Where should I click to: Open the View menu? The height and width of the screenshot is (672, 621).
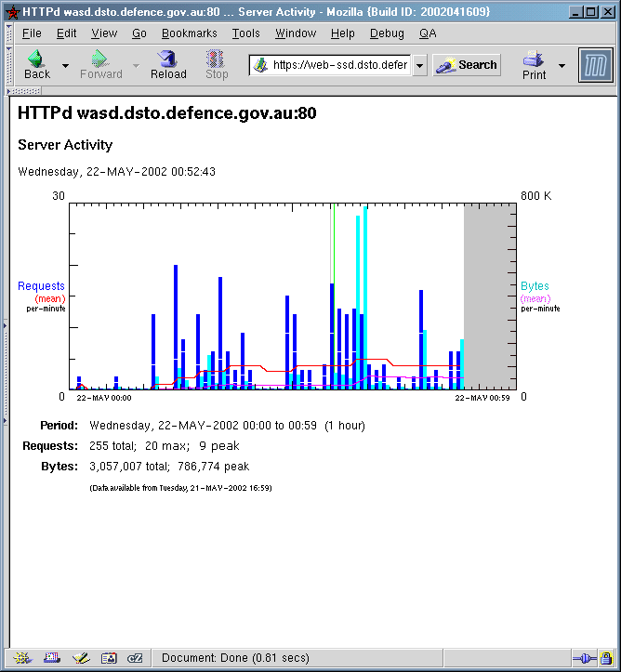point(104,33)
